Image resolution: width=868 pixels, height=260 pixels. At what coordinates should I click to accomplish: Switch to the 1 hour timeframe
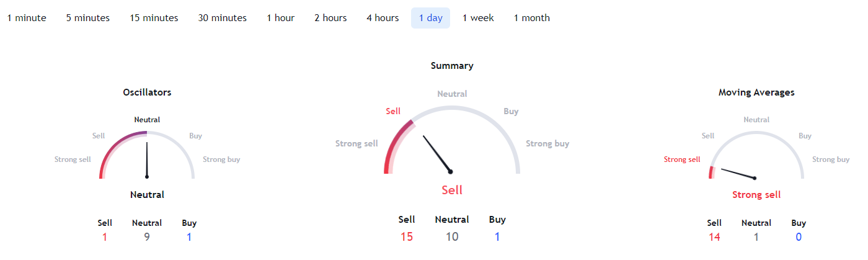coord(281,18)
